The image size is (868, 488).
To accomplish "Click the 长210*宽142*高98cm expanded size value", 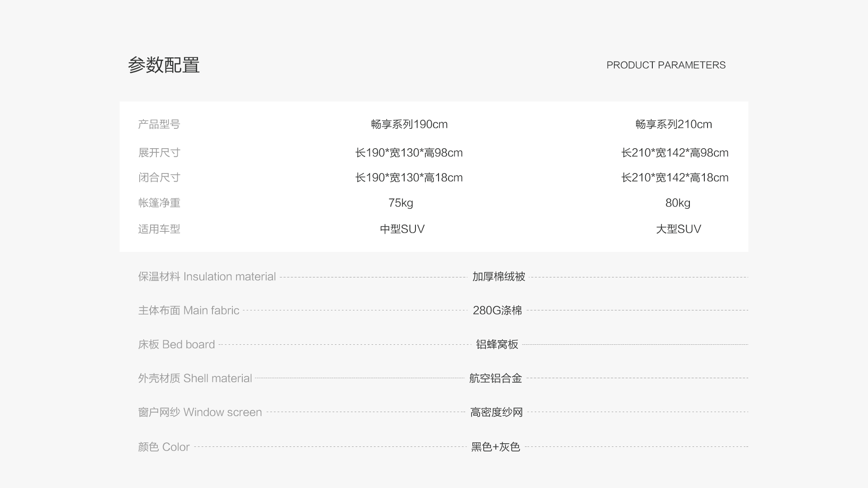I will pyautogui.click(x=675, y=153).
